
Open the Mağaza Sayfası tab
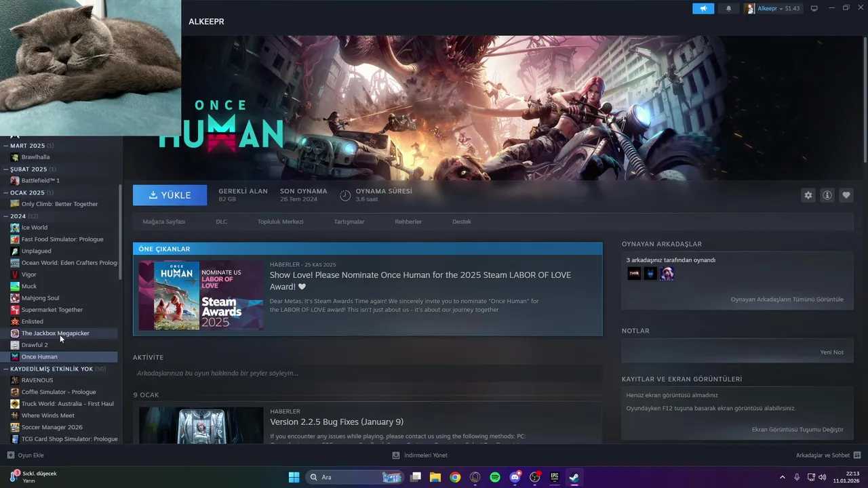pos(163,222)
